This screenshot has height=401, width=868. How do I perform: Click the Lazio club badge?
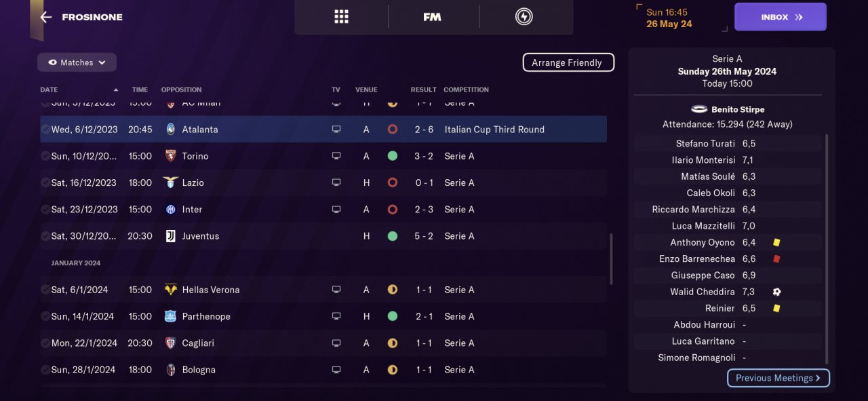170,183
